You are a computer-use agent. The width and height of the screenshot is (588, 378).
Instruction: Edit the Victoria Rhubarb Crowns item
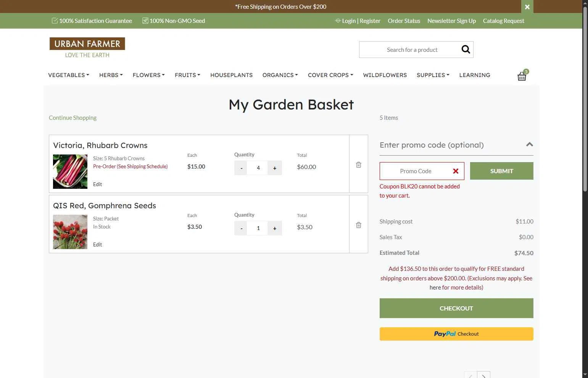(97, 184)
